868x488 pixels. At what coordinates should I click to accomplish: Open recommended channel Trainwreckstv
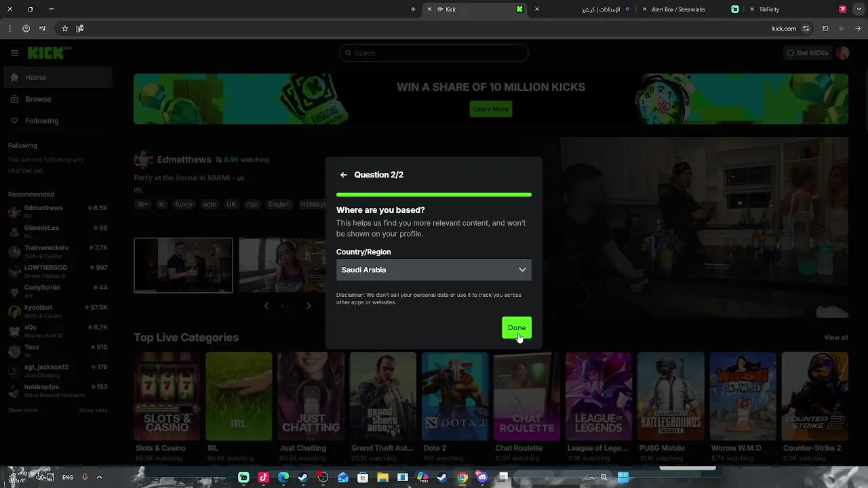(57, 251)
